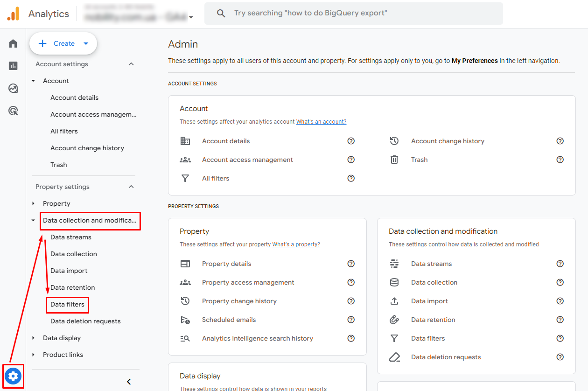Screen dimensions: 588x391
Task: Click the Analytics Intelligence search history icon
Action: [185, 338]
